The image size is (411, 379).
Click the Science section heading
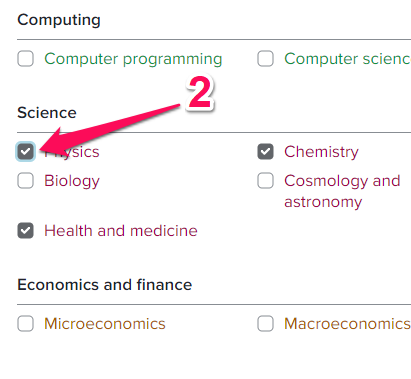coord(47,113)
